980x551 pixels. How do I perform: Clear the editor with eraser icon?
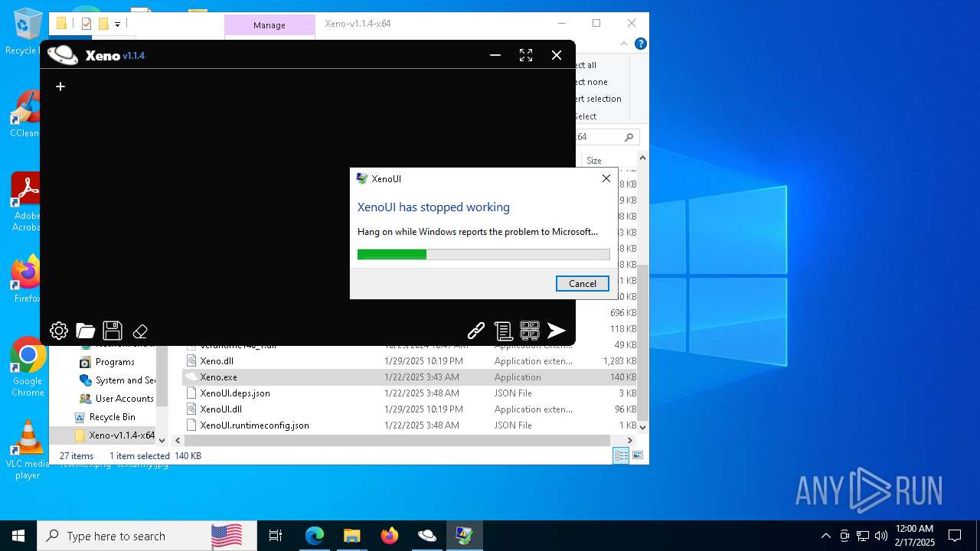click(140, 331)
